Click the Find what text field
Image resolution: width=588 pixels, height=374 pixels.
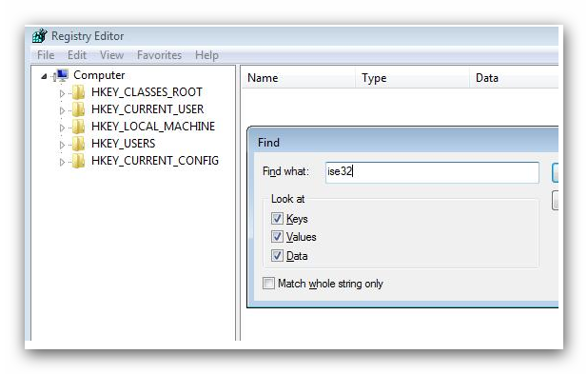coord(432,172)
